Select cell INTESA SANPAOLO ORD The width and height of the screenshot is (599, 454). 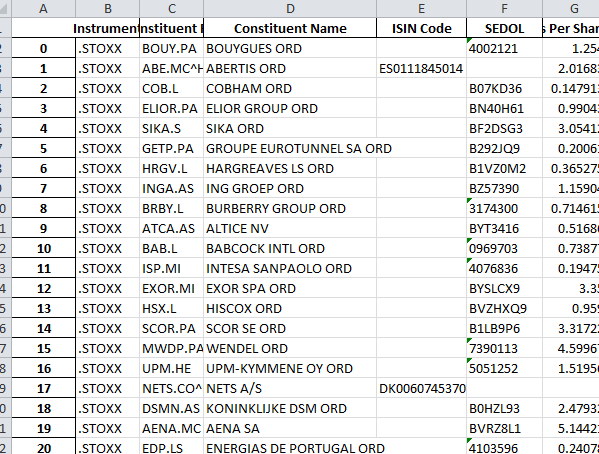tap(290, 268)
